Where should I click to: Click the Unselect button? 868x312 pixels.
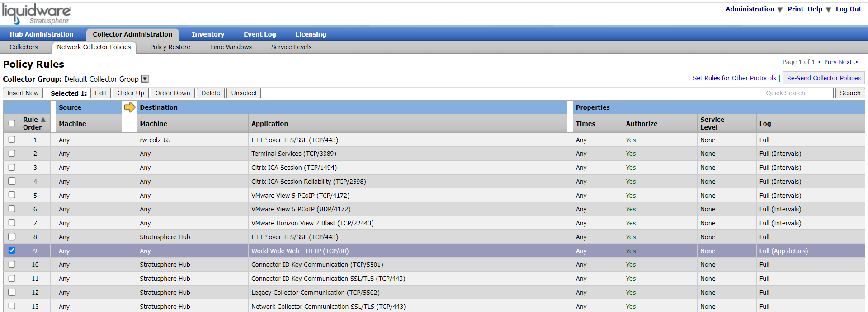(x=244, y=93)
